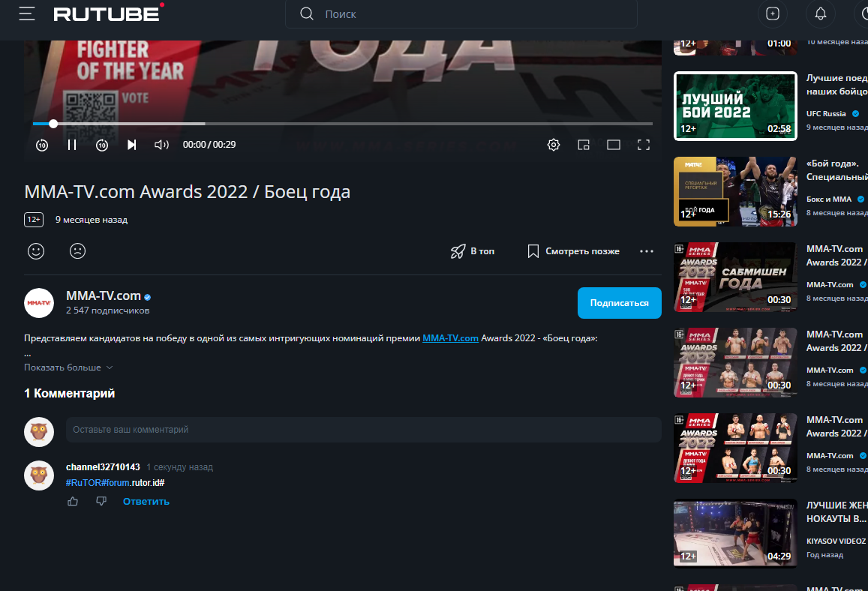868x591 pixels.
Task: Open women's knockouts 04:29 thumbnail
Action: click(x=735, y=533)
